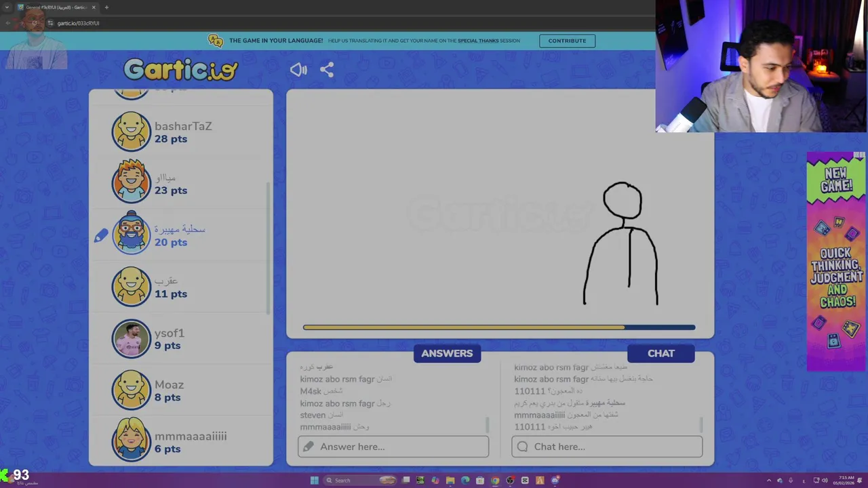Click the 'steven' answer entry
The height and width of the screenshot is (488, 868).
(322, 415)
